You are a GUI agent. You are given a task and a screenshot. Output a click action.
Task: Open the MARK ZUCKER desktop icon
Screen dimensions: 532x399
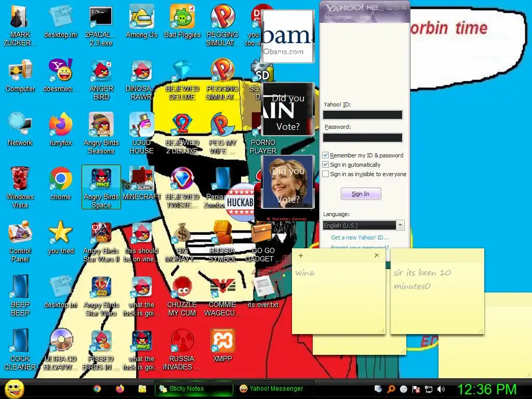pos(20,25)
